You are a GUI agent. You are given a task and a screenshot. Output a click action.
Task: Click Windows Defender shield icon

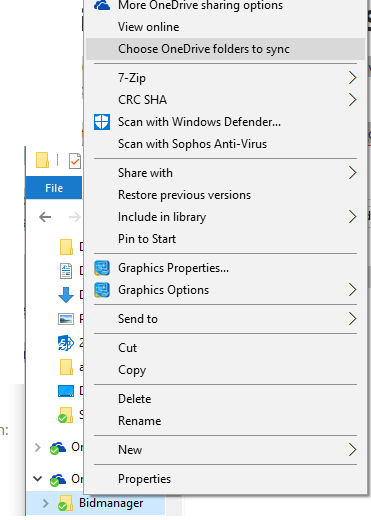[102, 122]
